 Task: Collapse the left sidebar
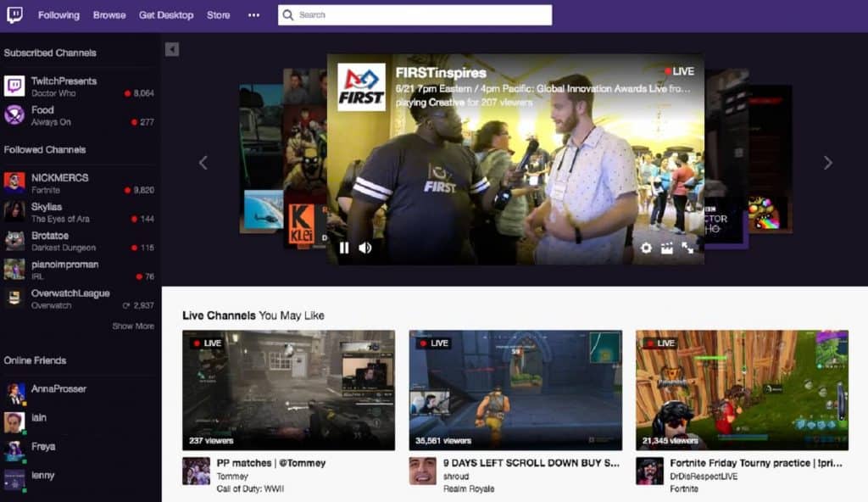tap(171, 50)
